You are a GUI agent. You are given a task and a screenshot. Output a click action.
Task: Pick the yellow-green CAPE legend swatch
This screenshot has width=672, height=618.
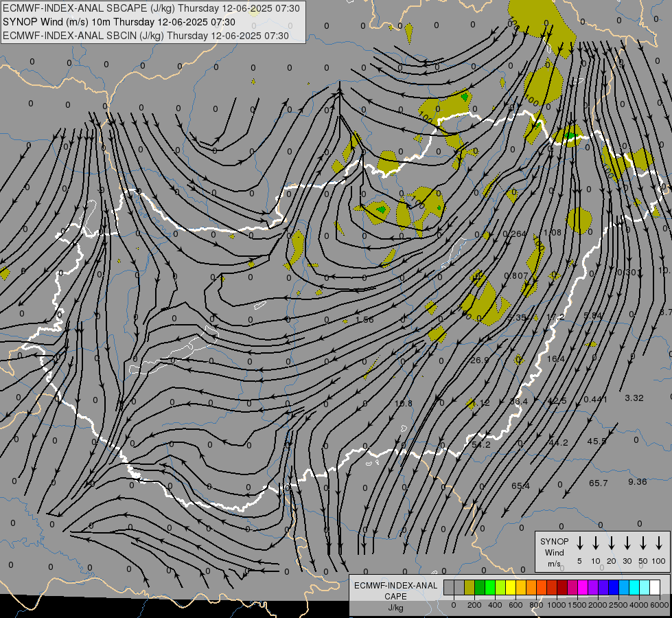500,588
